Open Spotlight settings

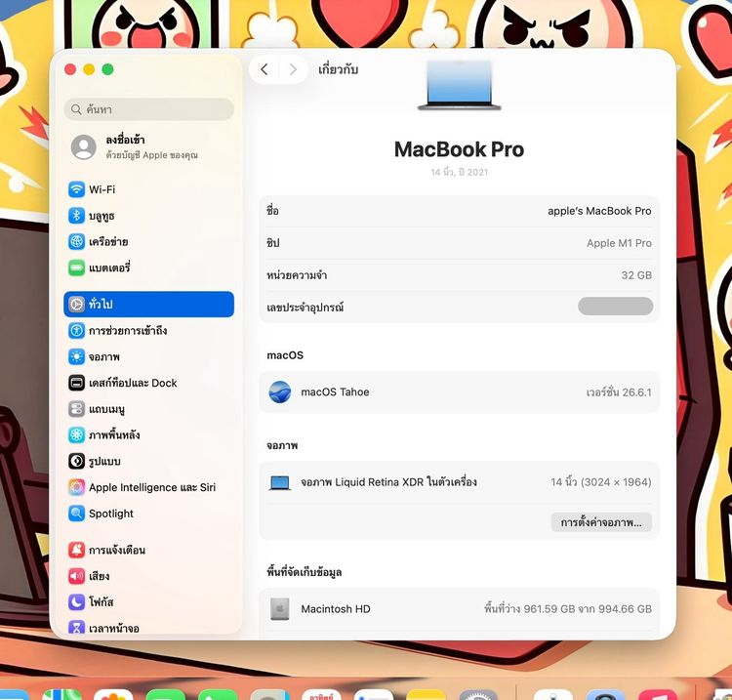coord(148,514)
